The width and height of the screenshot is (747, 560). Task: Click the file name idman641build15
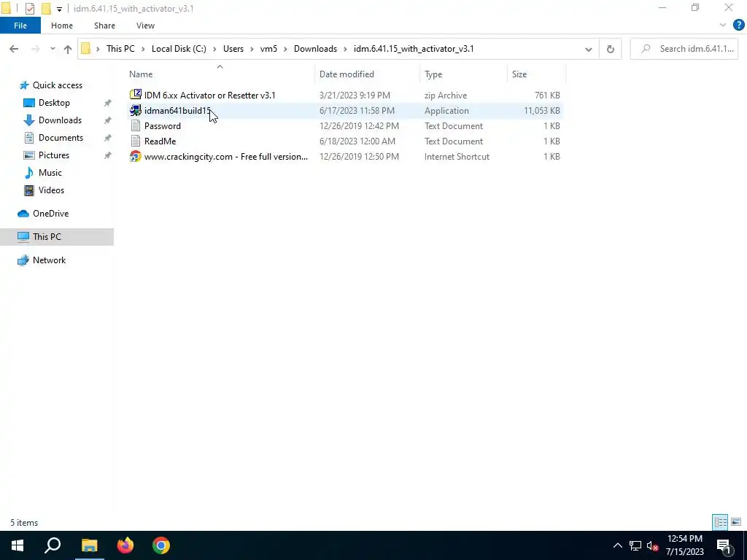point(177,111)
